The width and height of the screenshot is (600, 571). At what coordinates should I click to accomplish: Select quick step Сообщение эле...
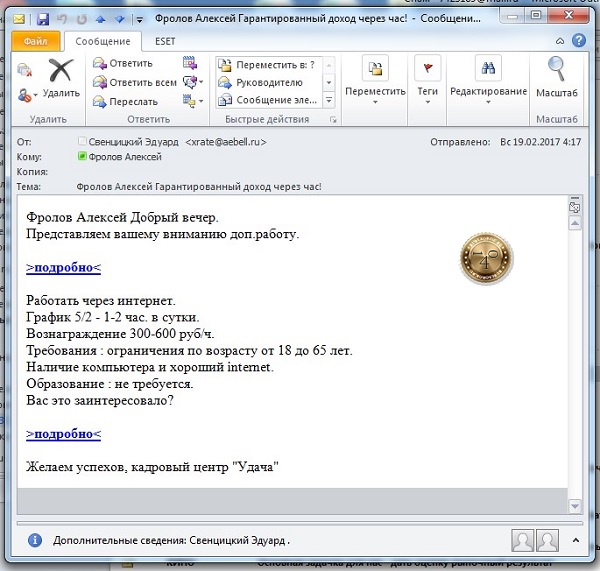coord(269,100)
